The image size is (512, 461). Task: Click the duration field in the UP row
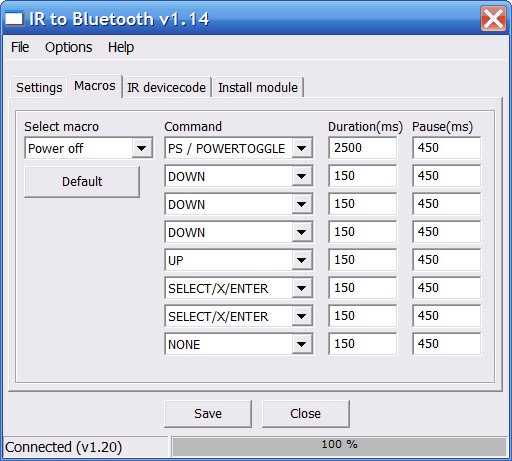pos(363,260)
